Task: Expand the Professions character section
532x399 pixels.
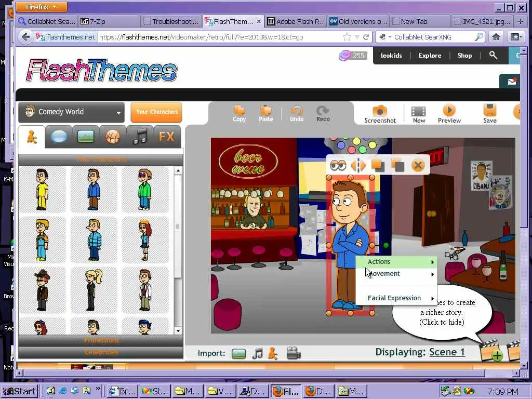Action: 101,340
